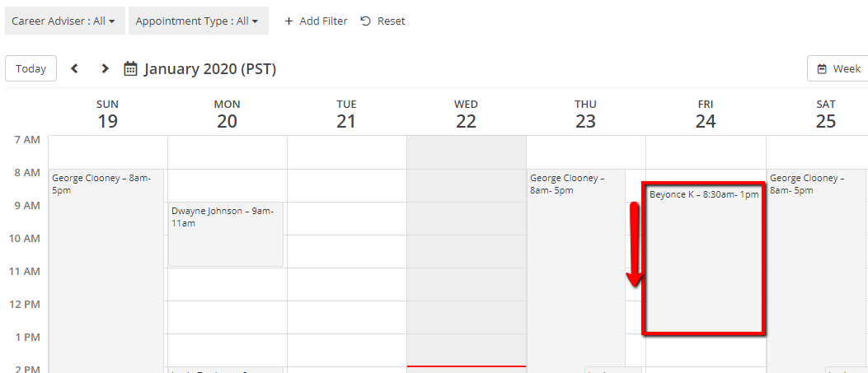Select George Clooney block on Thursday 23

coord(575,263)
